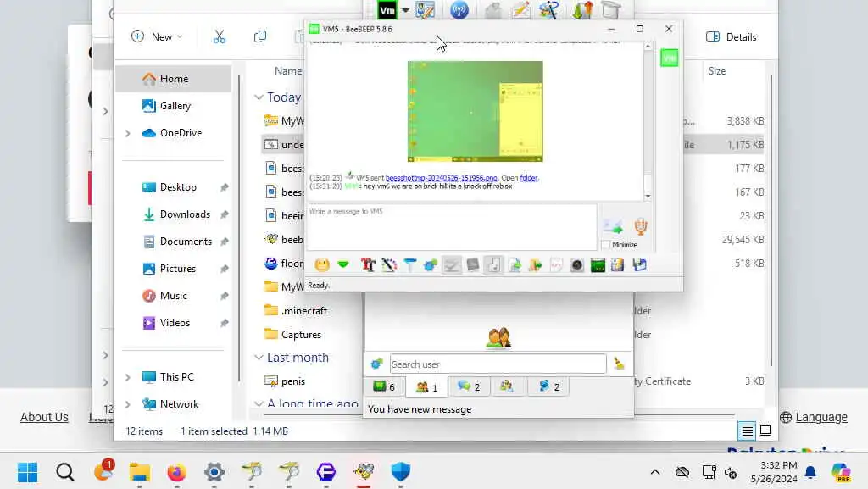Click the send file document icon
Image resolution: width=868 pixels, height=489 pixels.
pos(515,265)
